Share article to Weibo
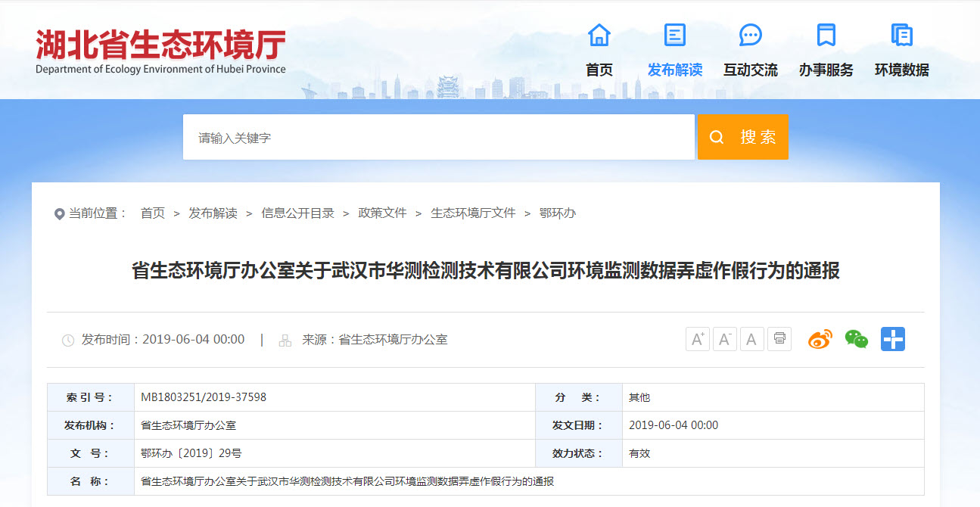 click(820, 340)
